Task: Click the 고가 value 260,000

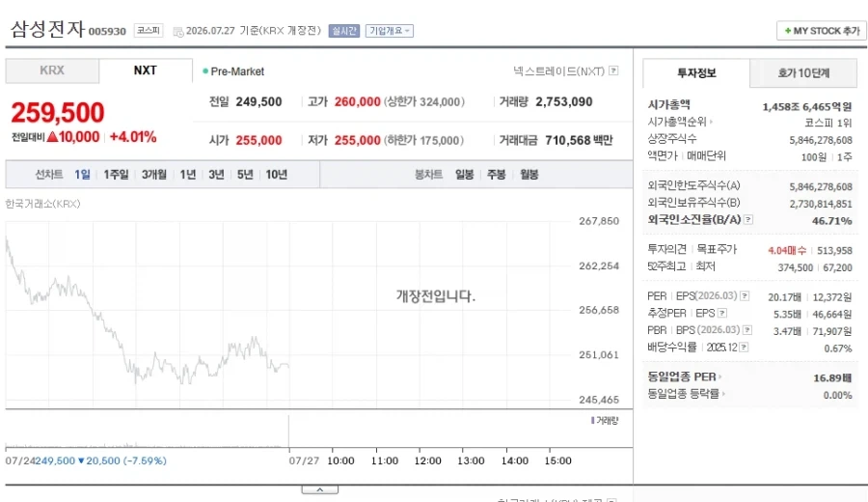Action: (357, 102)
